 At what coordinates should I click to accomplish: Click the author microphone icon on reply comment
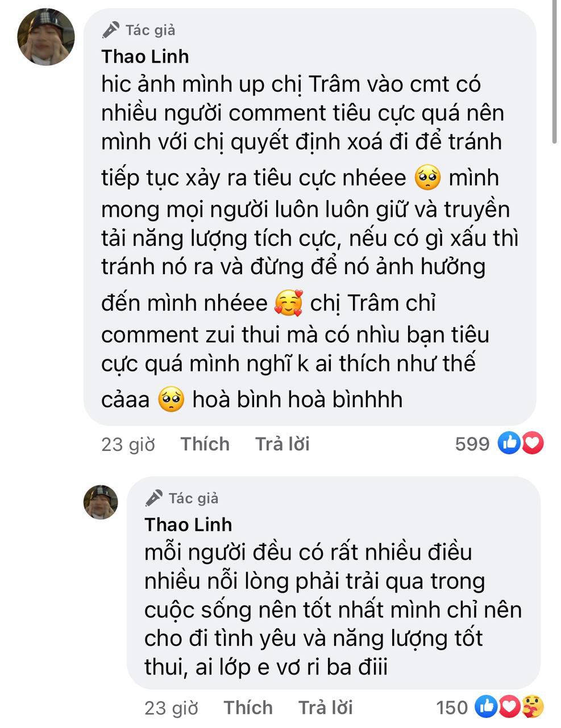pos(153,498)
